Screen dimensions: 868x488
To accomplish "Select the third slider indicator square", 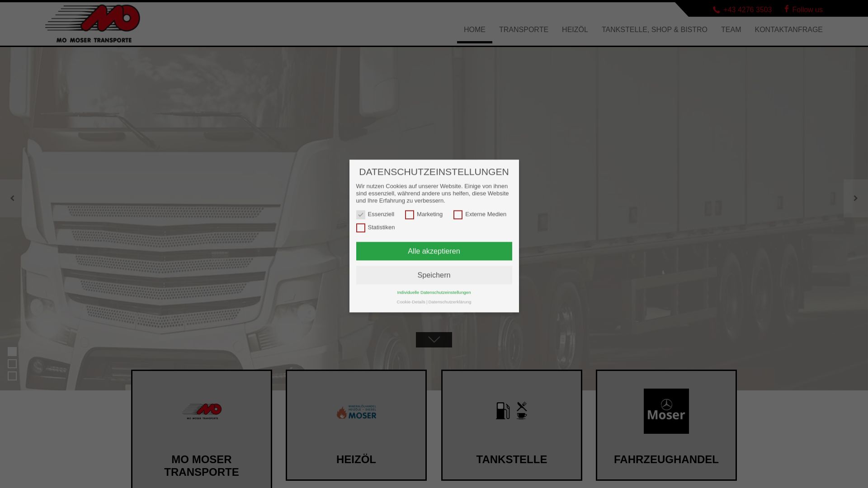I will [x=12, y=376].
